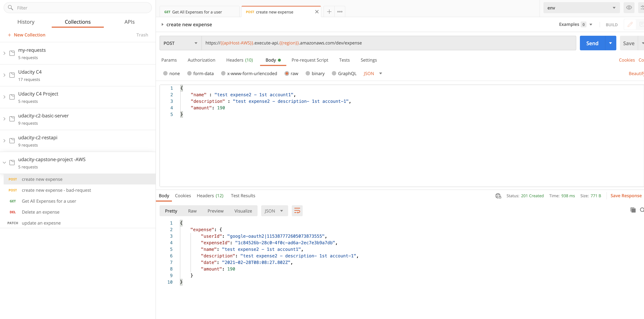
Task: Click the copy response icon
Action: point(633,210)
